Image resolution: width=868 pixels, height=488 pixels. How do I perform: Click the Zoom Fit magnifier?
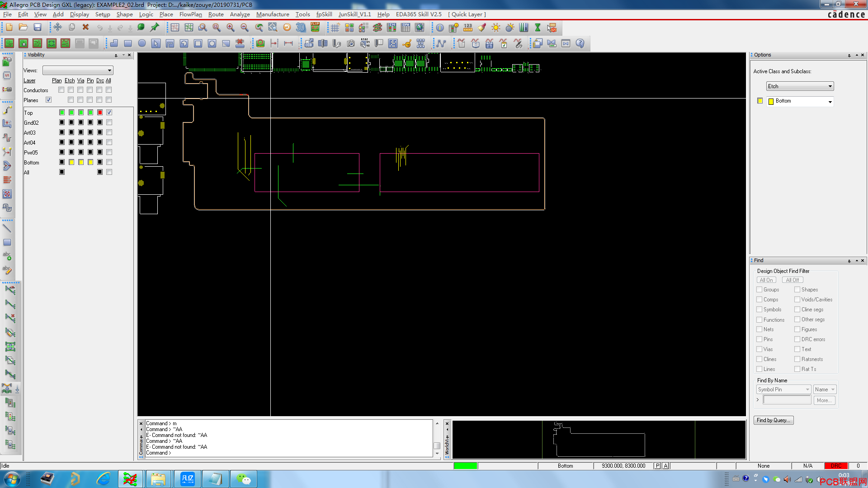tap(217, 28)
